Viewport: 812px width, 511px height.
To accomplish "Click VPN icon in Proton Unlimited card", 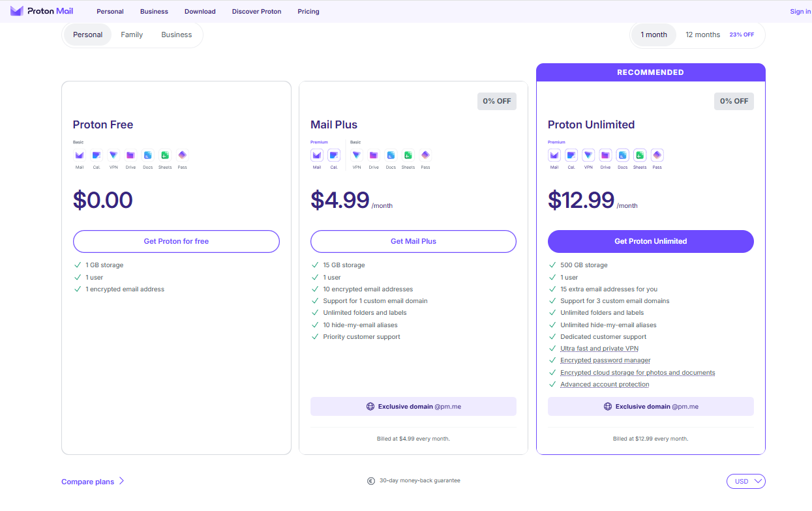I will coord(588,155).
